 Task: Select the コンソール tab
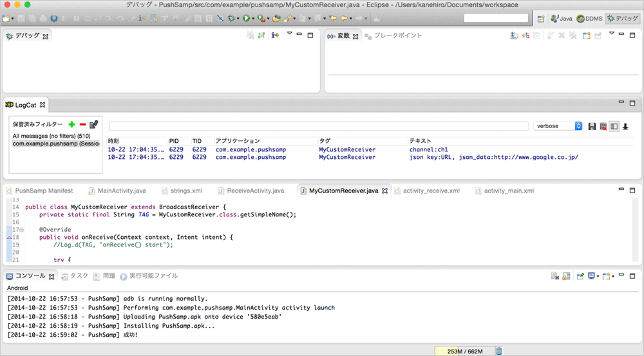pos(30,276)
